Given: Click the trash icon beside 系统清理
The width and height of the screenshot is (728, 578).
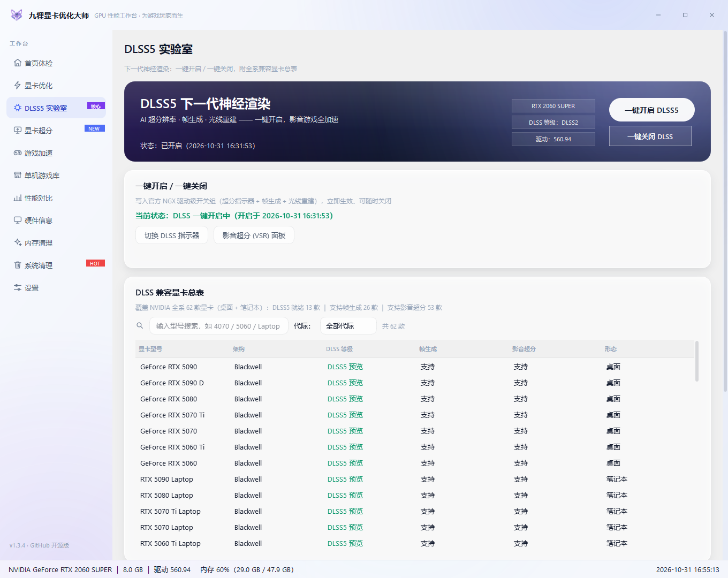Looking at the screenshot, I should pos(18,265).
